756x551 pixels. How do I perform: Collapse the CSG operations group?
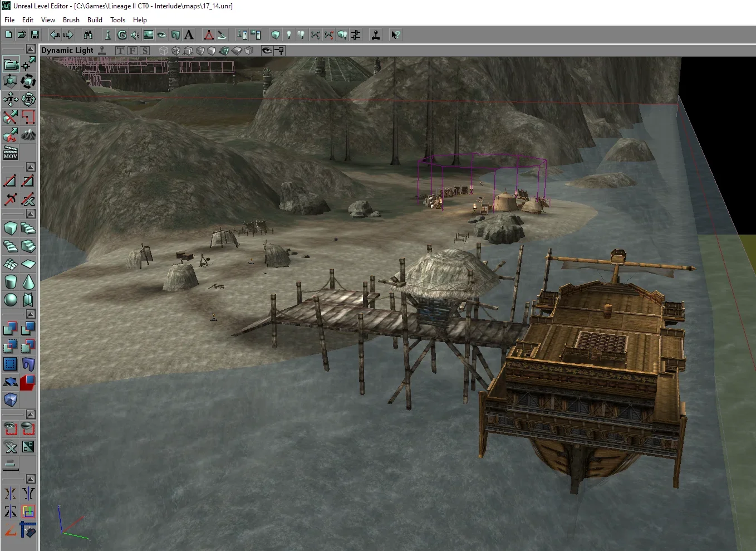coord(31,314)
